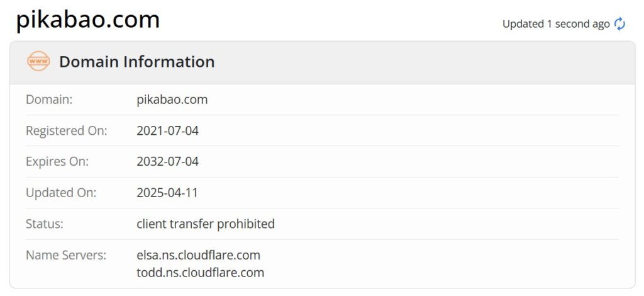The width and height of the screenshot is (644, 296).
Task: Click the "Expires On:" label
Action: (x=57, y=162)
